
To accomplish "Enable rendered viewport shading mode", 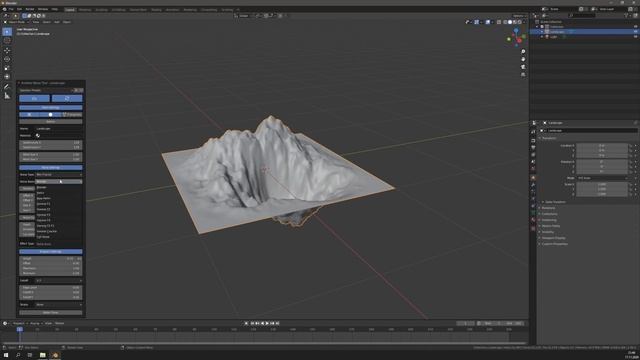I will tap(519, 22).
